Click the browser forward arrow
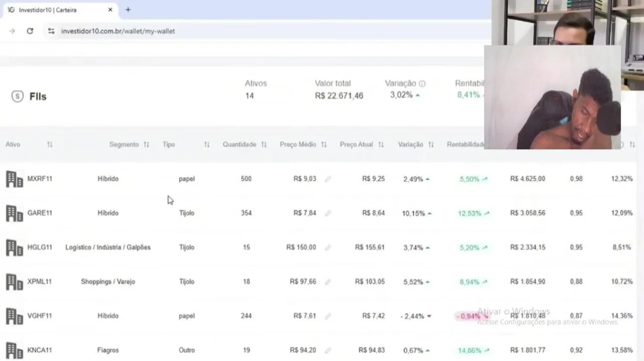 [12, 31]
